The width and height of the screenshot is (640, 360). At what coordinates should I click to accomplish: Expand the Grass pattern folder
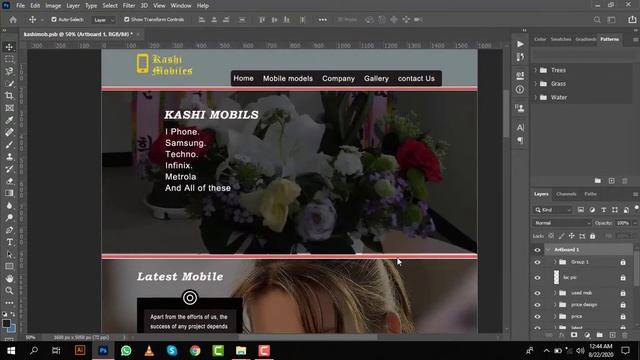[536, 84]
